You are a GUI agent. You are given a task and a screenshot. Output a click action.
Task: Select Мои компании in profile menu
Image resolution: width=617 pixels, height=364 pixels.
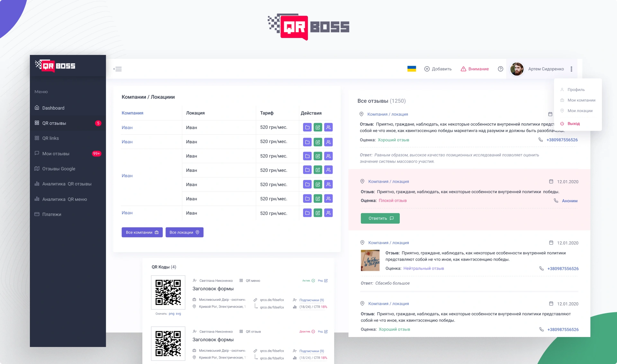point(581,100)
